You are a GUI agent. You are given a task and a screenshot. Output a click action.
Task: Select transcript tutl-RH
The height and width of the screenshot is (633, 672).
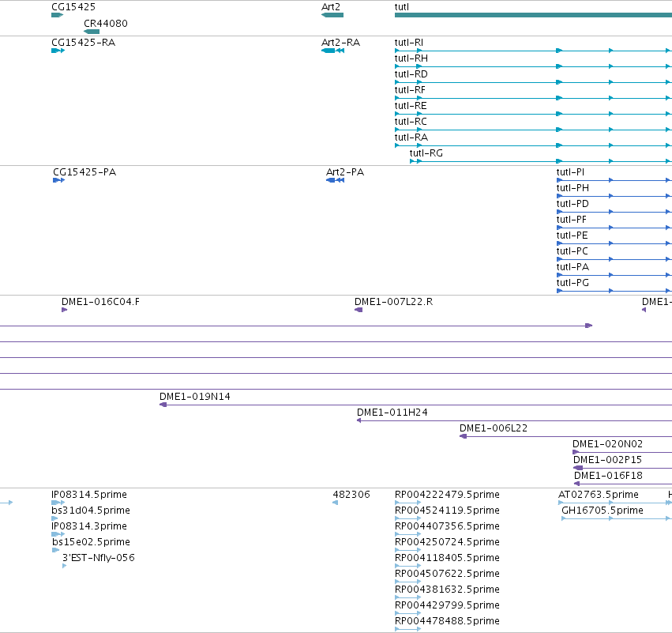pos(411,58)
